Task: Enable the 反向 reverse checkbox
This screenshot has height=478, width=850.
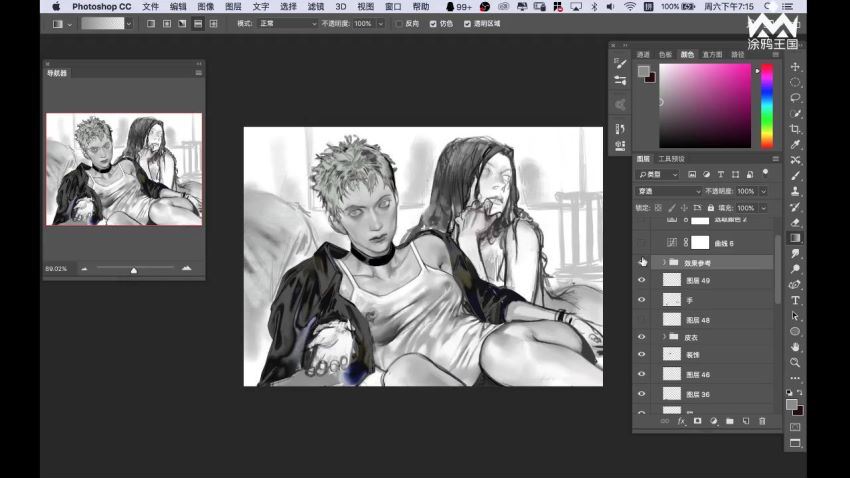Action: click(x=399, y=24)
